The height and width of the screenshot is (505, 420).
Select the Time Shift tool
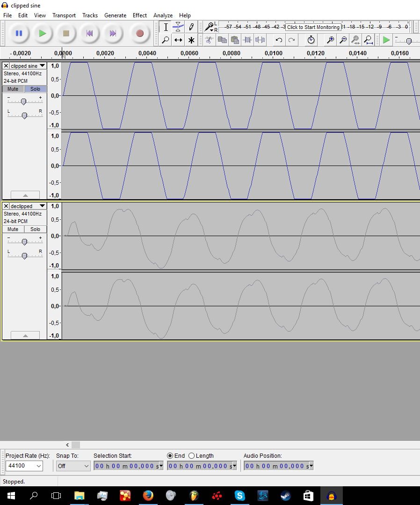(x=178, y=40)
